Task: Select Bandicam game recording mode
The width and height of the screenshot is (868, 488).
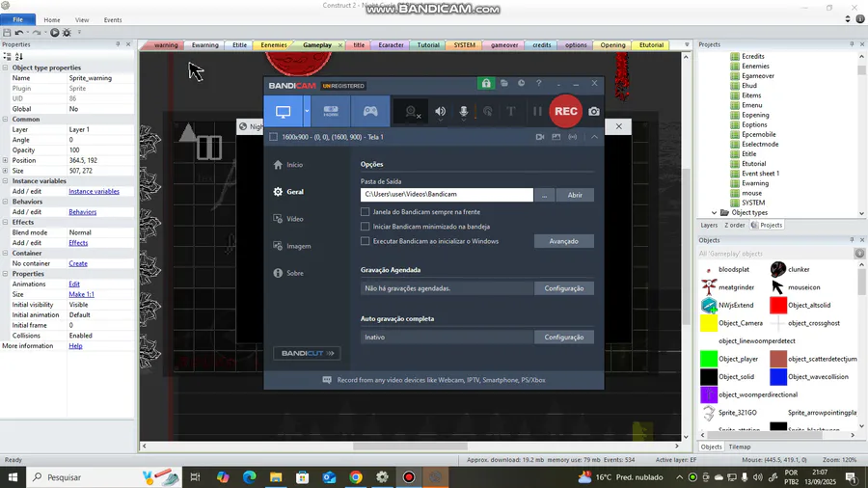Action: tap(369, 111)
